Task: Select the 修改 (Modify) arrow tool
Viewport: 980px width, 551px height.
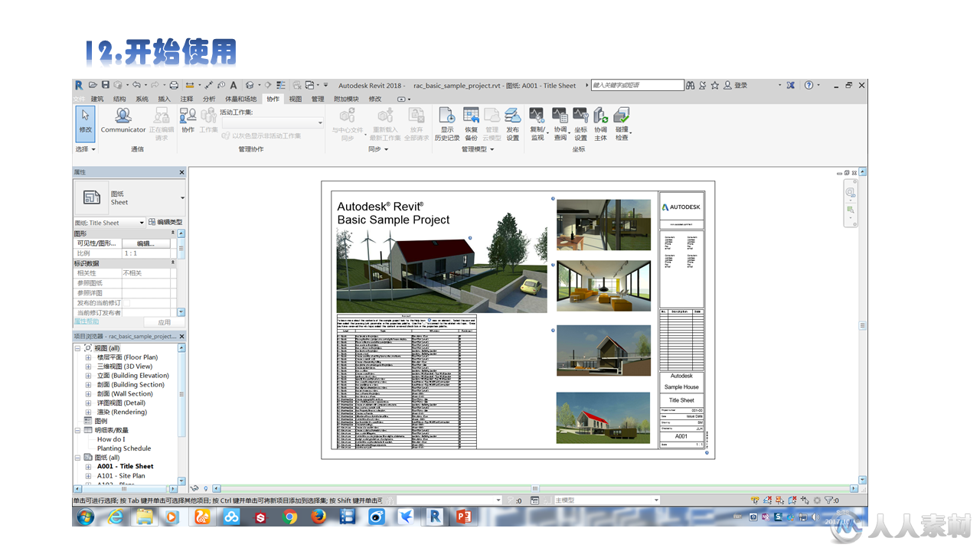Action: (85, 123)
